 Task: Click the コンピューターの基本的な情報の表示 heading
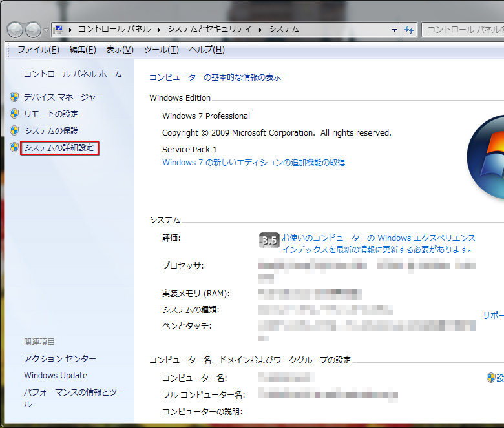point(215,77)
